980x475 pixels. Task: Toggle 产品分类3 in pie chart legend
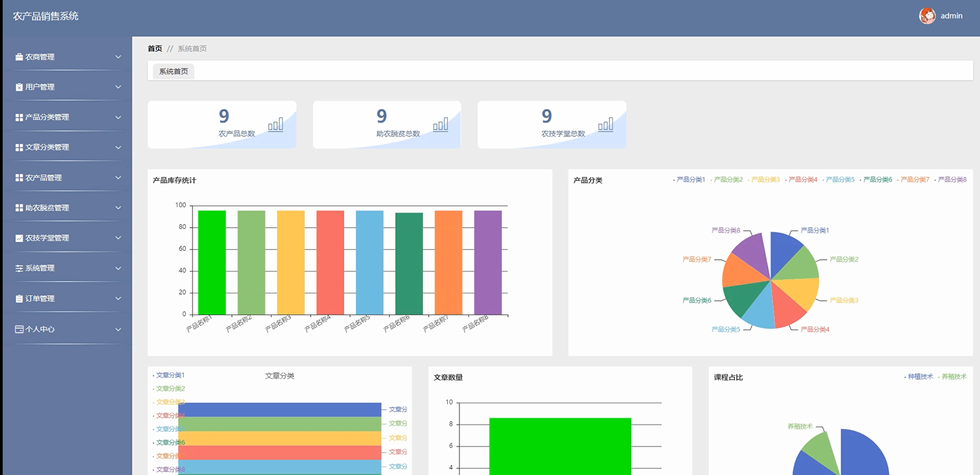click(x=764, y=180)
